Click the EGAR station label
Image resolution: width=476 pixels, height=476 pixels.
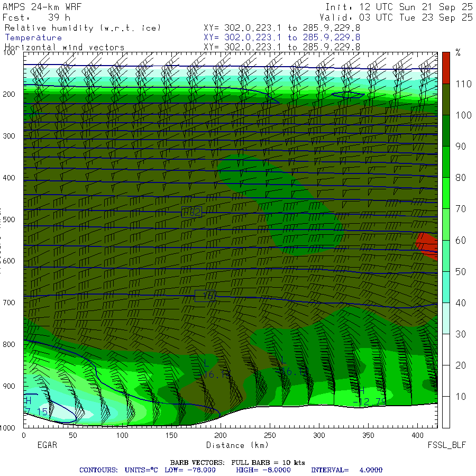tap(47, 445)
